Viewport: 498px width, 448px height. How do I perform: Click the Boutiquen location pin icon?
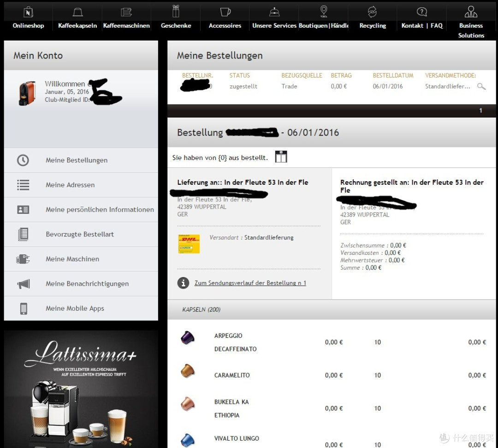pyautogui.click(x=324, y=11)
